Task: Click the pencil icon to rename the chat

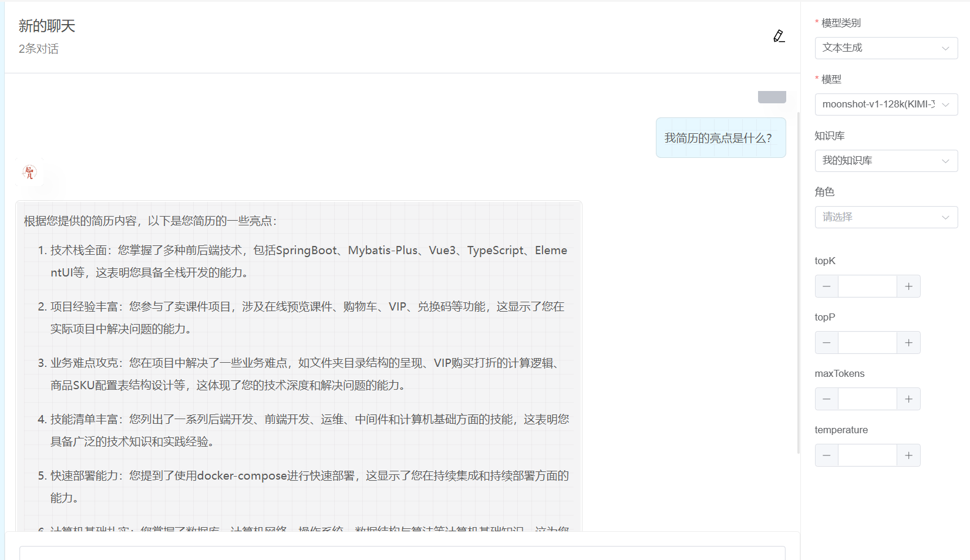Action: [778, 36]
